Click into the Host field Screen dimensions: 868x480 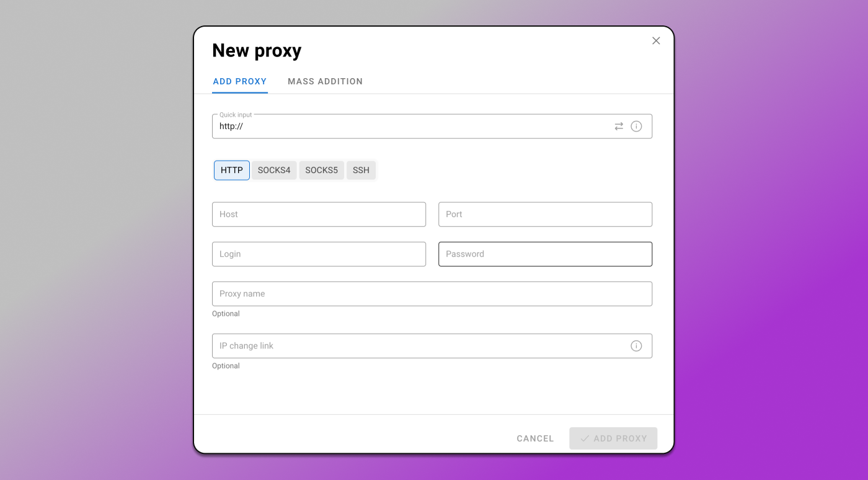[319, 214]
